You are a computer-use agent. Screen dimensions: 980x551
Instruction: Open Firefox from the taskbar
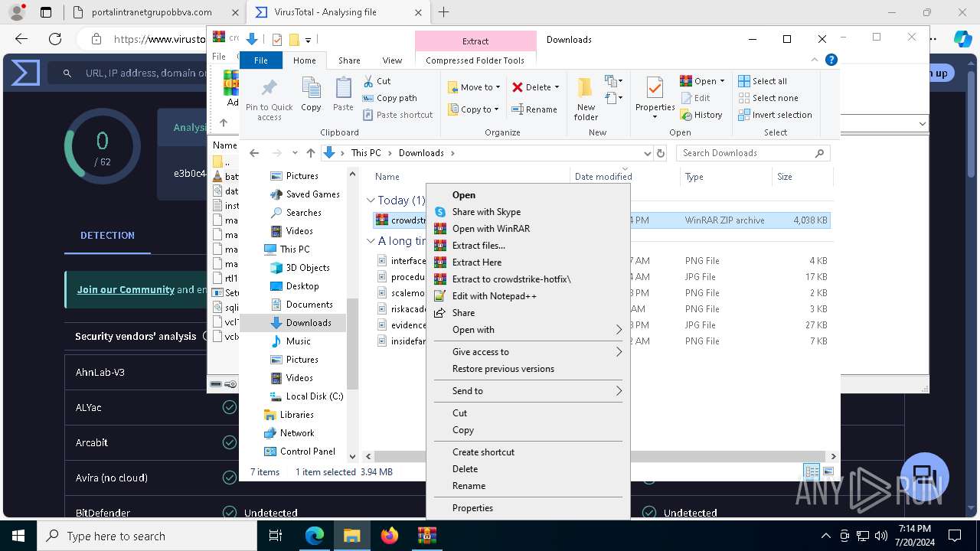pyautogui.click(x=390, y=536)
